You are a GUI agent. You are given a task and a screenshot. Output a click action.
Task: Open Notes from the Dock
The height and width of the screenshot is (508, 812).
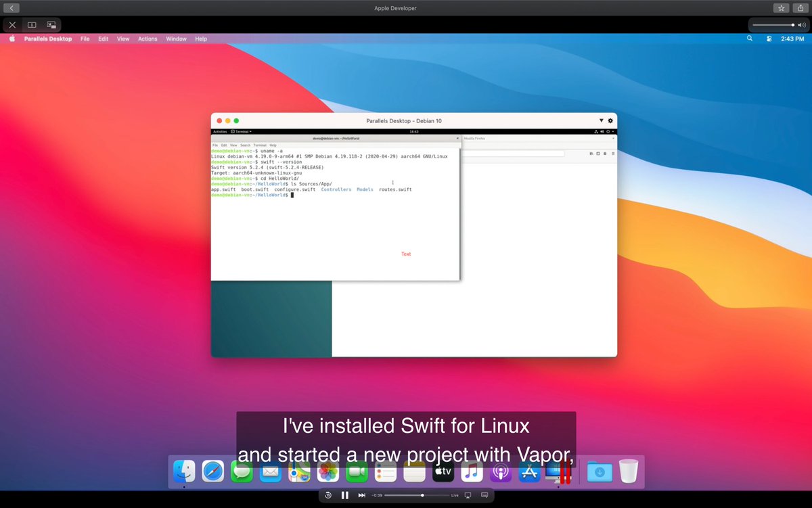[x=414, y=471]
